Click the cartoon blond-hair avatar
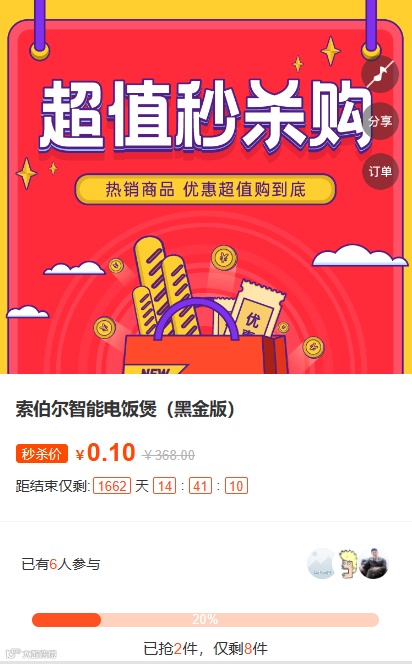This screenshot has height=664, width=412. coord(348,564)
